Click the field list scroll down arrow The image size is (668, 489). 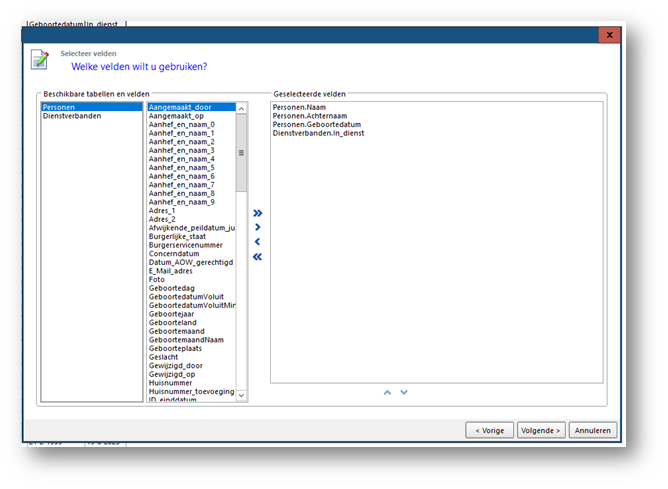point(241,395)
